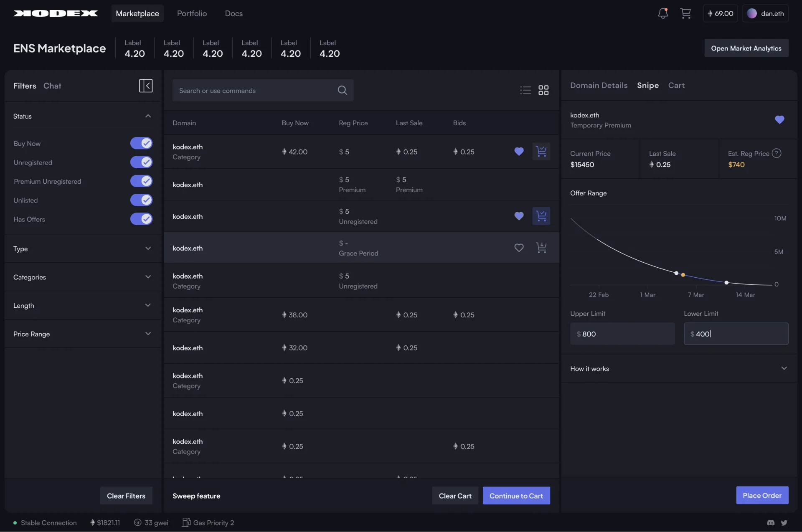
Task: Focus the Upper Limit input field
Action: (x=622, y=334)
